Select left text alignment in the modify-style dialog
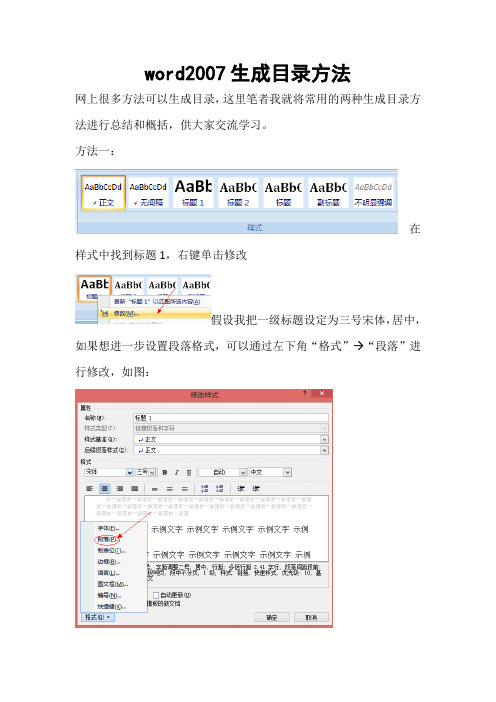Viewport: 496px width, 702px height. point(90,488)
